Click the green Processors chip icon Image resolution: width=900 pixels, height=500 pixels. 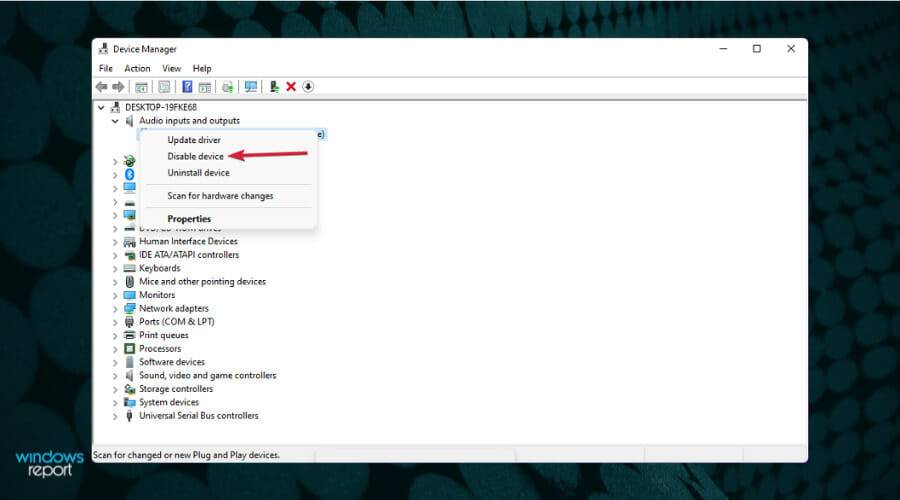(x=130, y=348)
